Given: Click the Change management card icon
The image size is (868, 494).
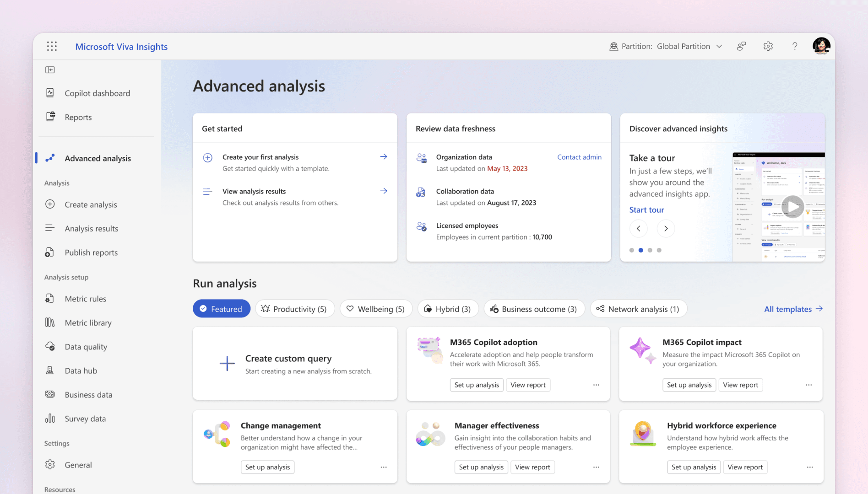Looking at the screenshot, I should coord(217,434).
